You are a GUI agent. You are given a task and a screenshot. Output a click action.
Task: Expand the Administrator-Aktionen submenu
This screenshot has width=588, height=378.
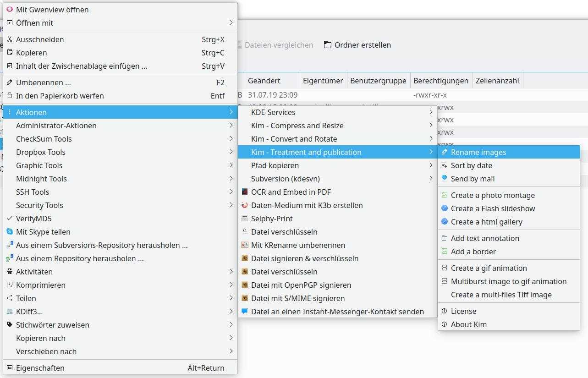tap(121, 126)
